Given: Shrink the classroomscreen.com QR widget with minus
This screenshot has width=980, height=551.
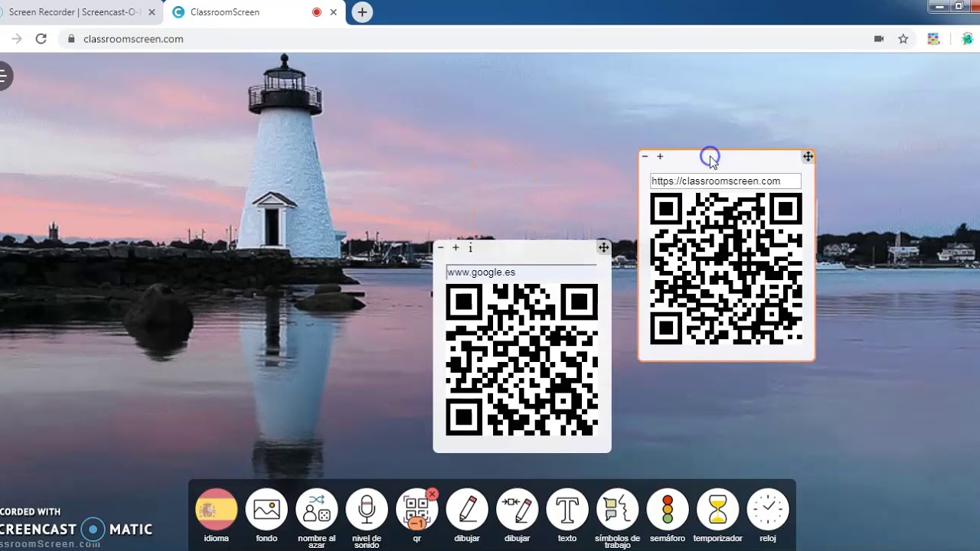Looking at the screenshot, I should pos(645,156).
